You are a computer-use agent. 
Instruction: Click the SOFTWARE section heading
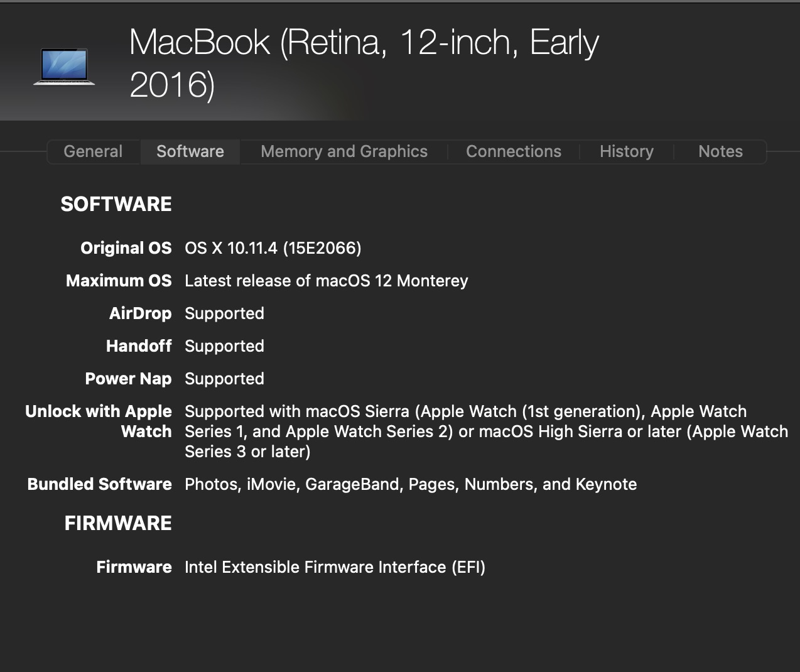(116, 204)
